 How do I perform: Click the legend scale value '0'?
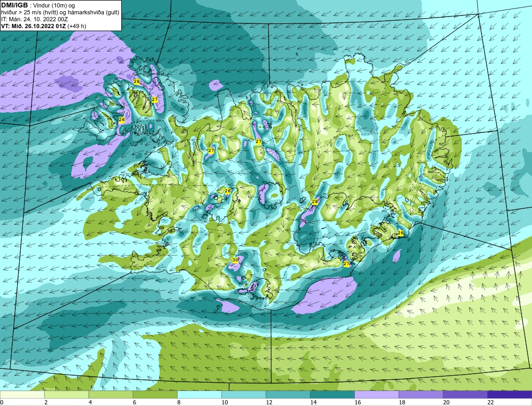[2, 402]
